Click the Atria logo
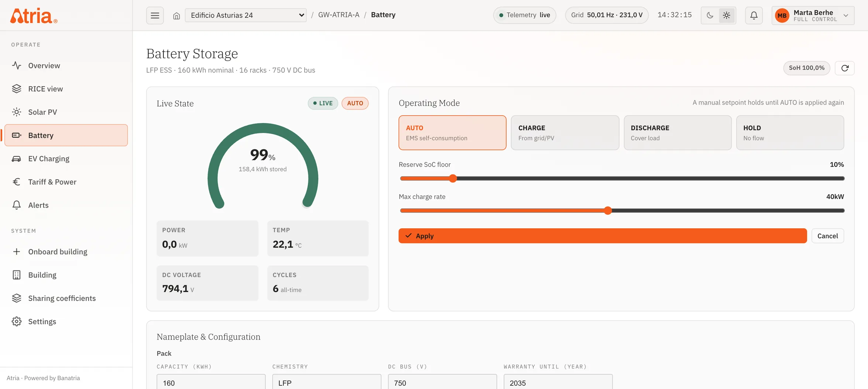 [x=34, y=16]
